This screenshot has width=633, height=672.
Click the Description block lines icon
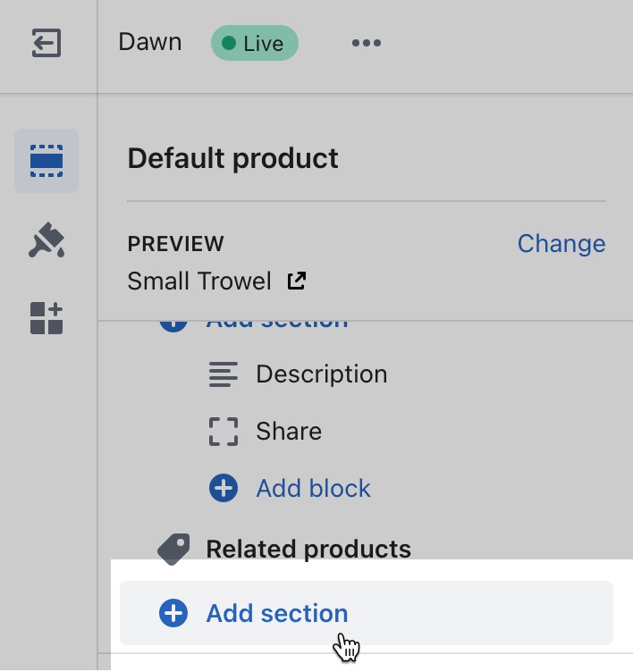point(224,374)
